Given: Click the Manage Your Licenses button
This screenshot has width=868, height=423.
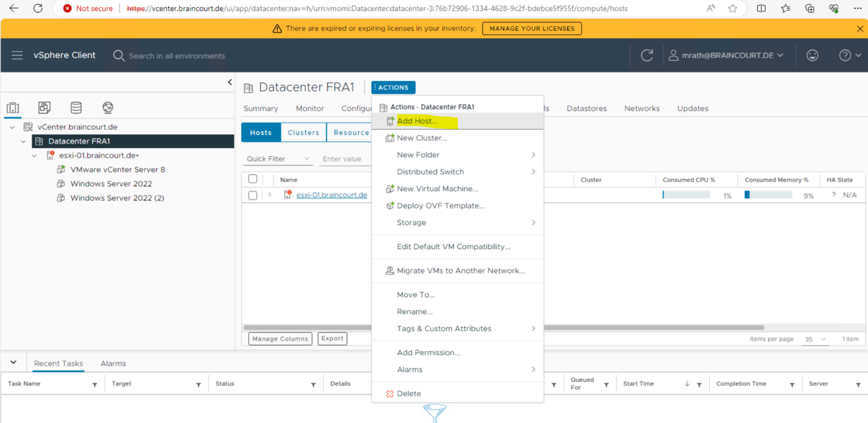Looking at the screenshot, I should [532, 28].
